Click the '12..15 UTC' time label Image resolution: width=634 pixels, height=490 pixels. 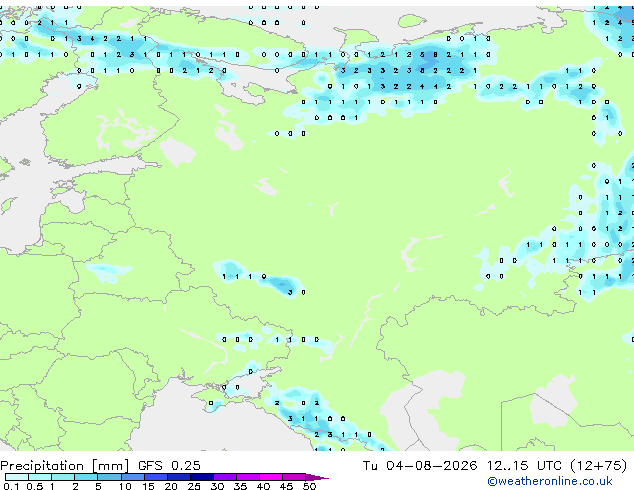[x=524, y=466]
